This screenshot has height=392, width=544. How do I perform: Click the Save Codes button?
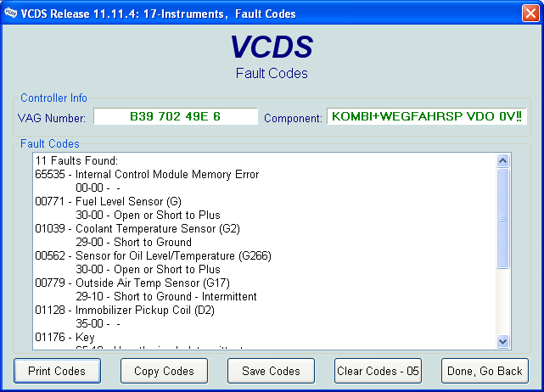click(x=271, y=371)
